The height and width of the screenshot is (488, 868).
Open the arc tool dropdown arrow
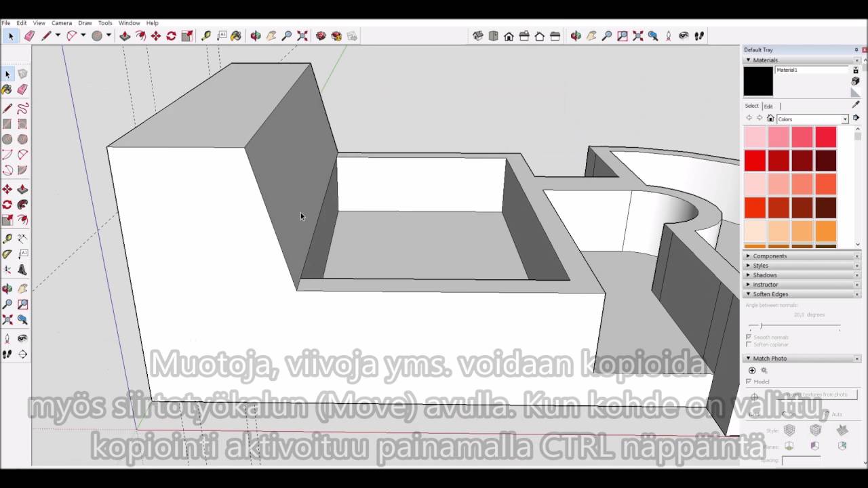83,36
